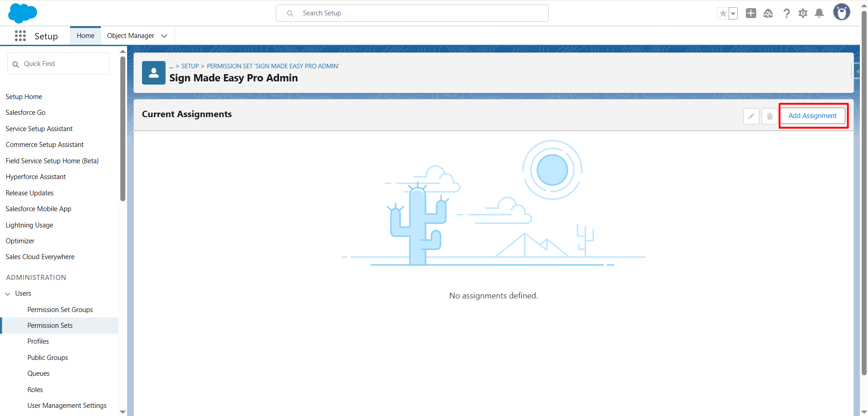The height and width of the screenshot is (416, 868).
Task: Open Commerce Setup Assistant
Action: (x=45, y=145)
